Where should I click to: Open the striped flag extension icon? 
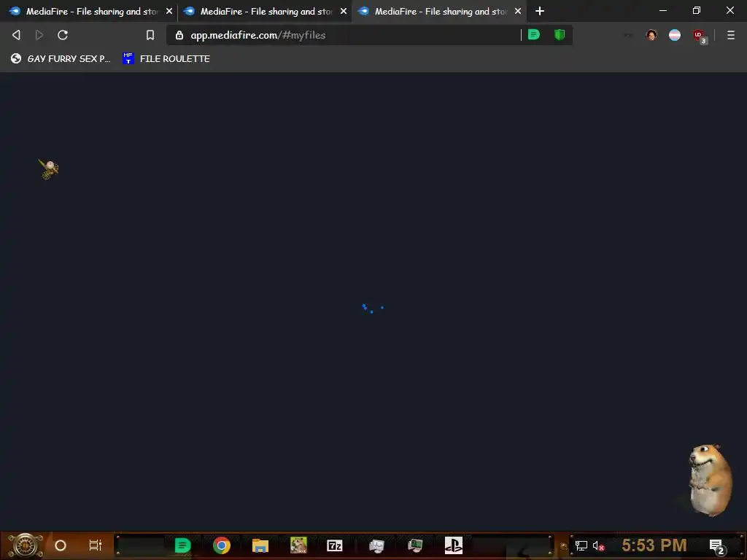click(x=675, y=35)
